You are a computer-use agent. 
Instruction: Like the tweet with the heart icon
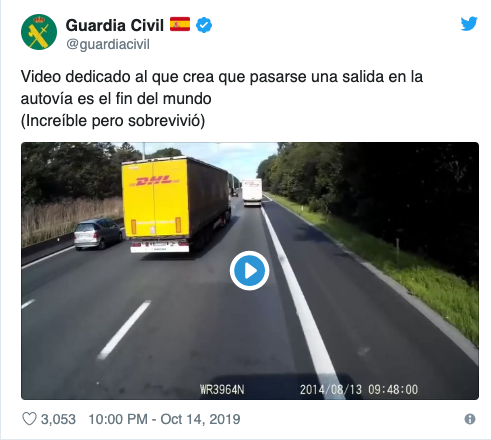pyautogui.click(x=29, y=419)
